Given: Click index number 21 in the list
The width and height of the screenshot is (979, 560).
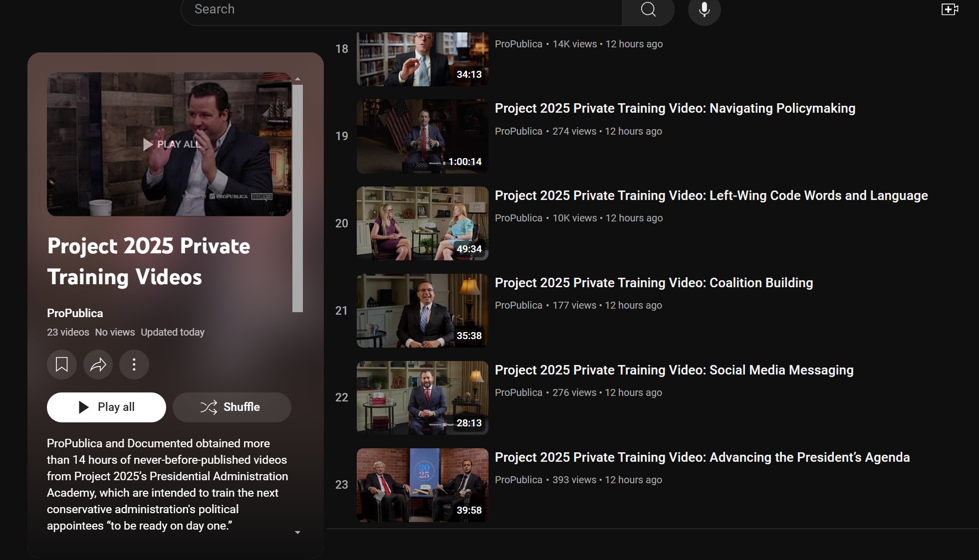Looking at the screenshot, I should tap(341, 311).
